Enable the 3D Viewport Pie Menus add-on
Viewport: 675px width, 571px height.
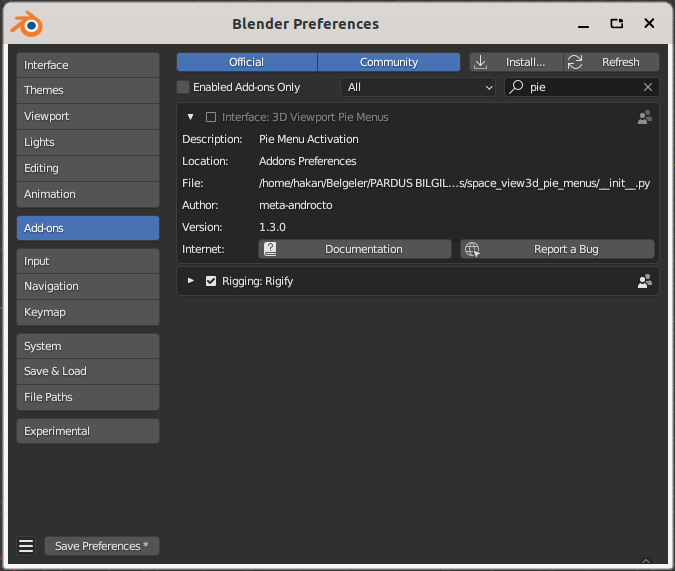point(211,117)
